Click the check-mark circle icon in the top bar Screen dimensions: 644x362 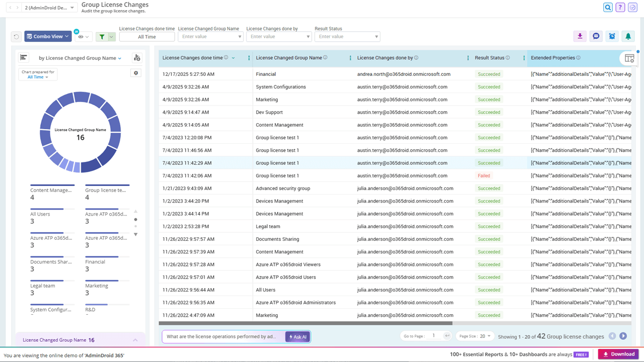pos(632,8)
